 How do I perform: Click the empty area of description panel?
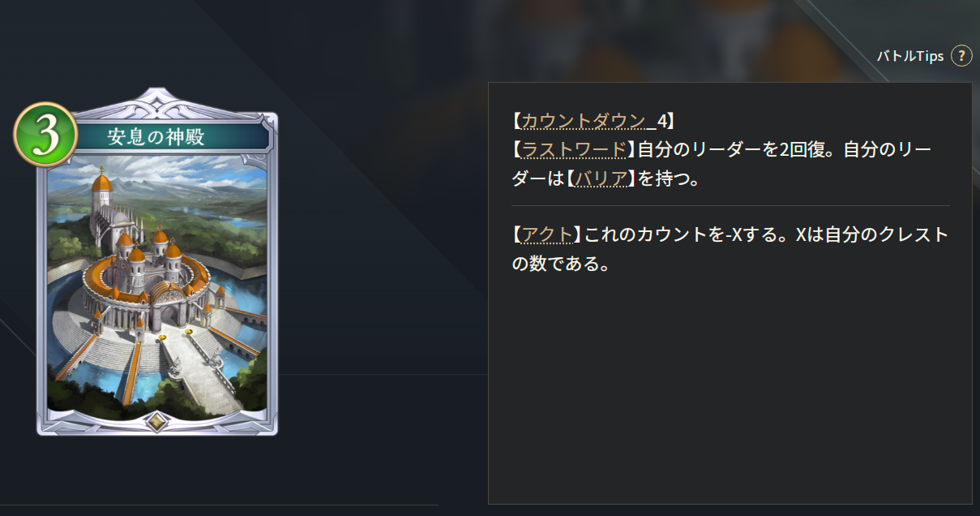(x=730, y=389)
